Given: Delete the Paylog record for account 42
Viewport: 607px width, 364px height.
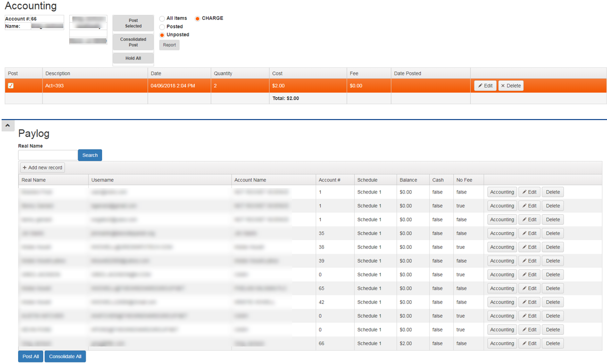Looking at the screenshot, I should click(x=552, y=302).
